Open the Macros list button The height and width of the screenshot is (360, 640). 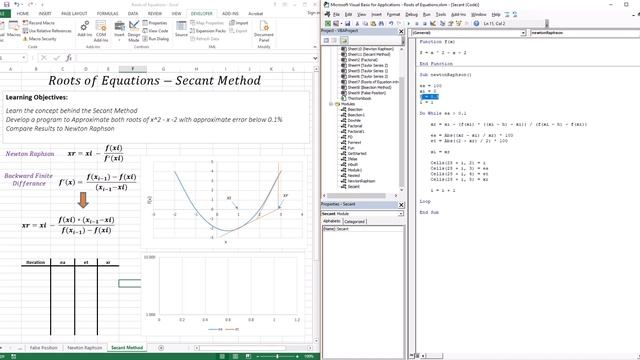tap(13, 29)
